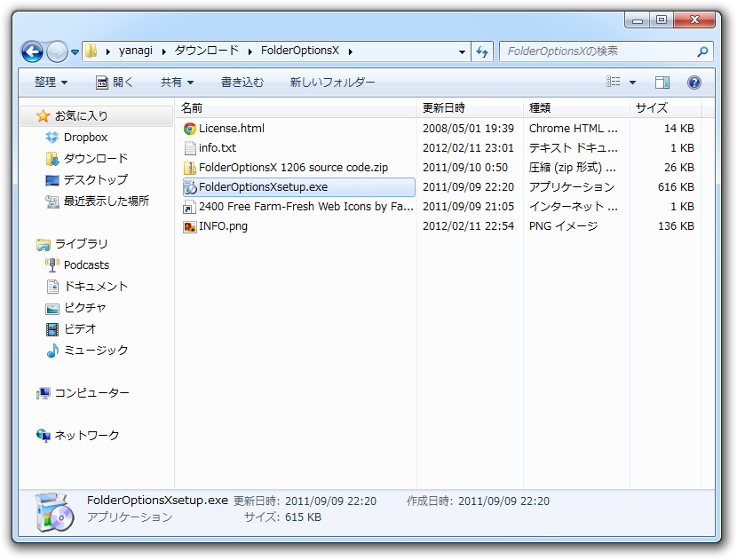Click the Dropbox icon in favorites
The image size is (737, 560).
52,138
